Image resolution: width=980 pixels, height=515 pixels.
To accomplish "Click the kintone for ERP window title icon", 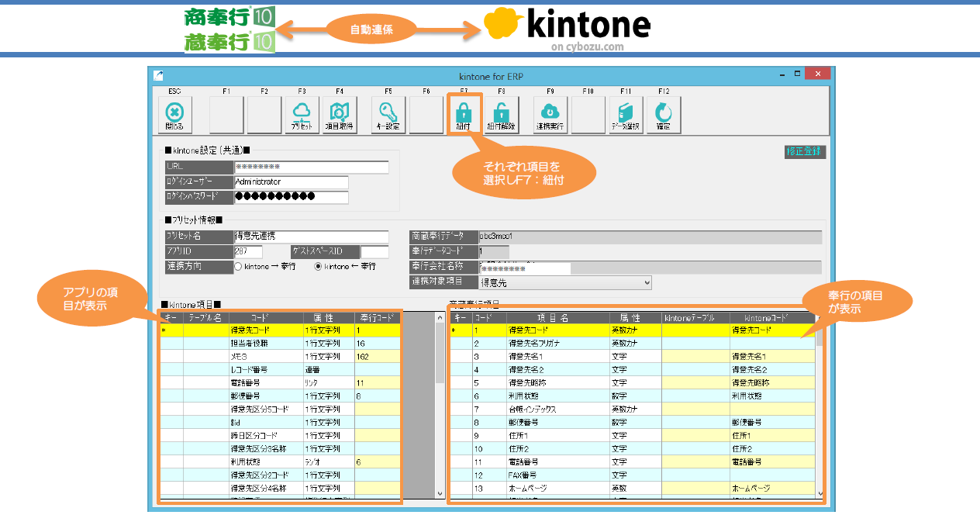I will point(158,75).
